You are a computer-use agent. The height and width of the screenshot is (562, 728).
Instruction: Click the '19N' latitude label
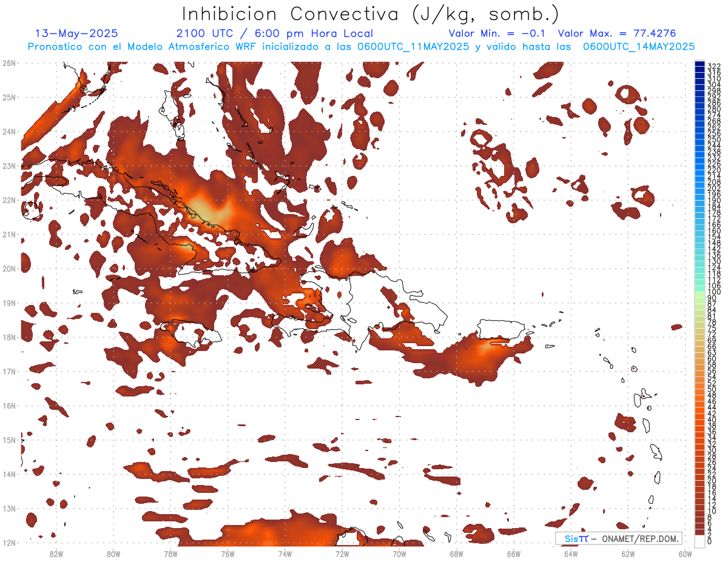[x=8, y=303]
